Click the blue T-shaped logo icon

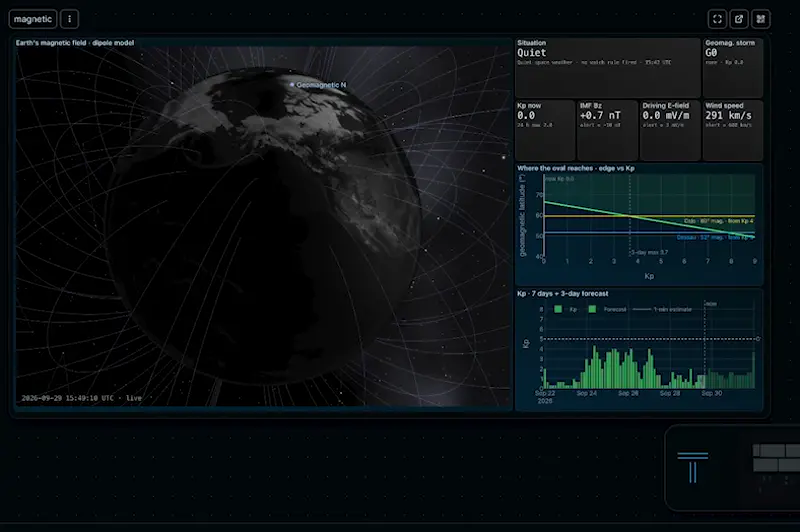pos(692,467)
